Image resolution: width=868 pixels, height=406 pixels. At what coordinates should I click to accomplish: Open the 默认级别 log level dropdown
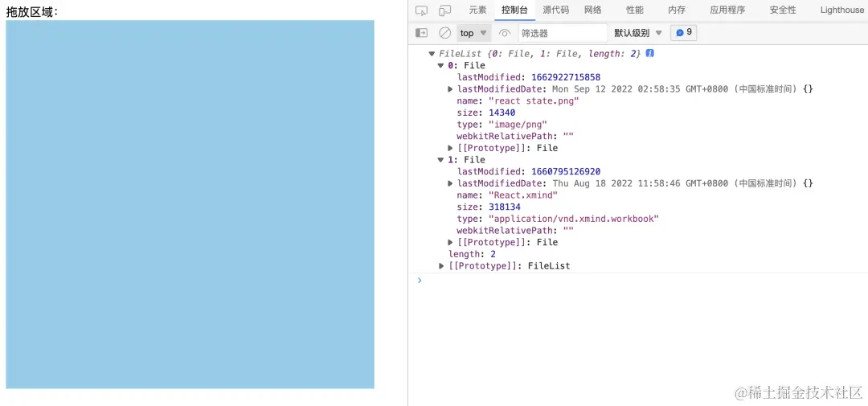(637, 33)
